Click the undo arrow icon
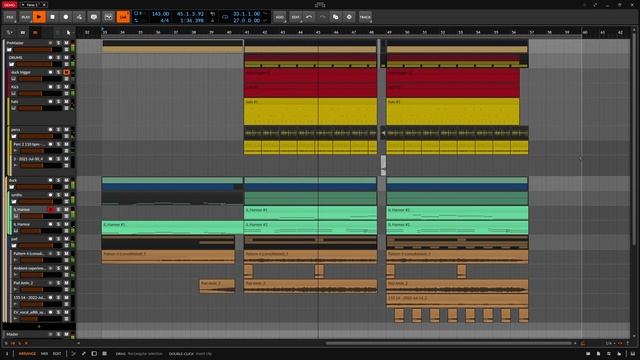Image resolution: width=640 pixels, height=360 pixels. point(309,17)
